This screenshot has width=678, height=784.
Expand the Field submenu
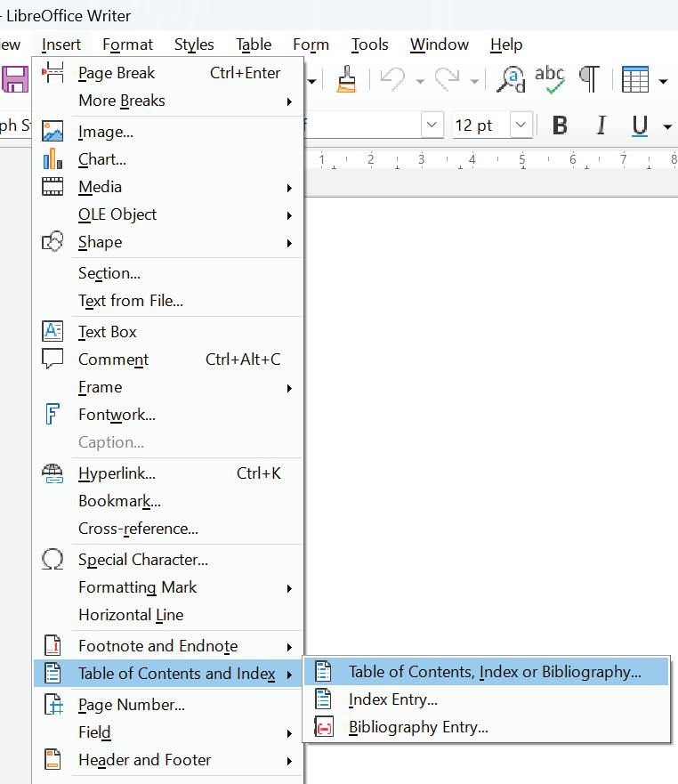[168, 732]
